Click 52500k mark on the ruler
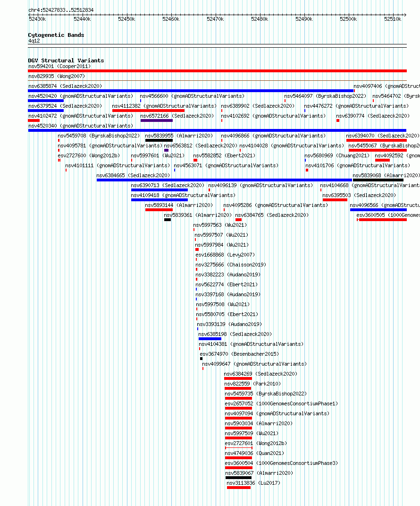The height and width of the screenshot is (506, 420). pyautogui.click(x=348, y=19)
